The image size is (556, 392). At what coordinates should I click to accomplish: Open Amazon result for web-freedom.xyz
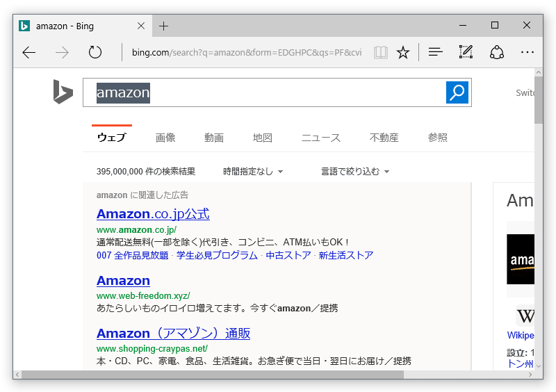tap(123, 281)
